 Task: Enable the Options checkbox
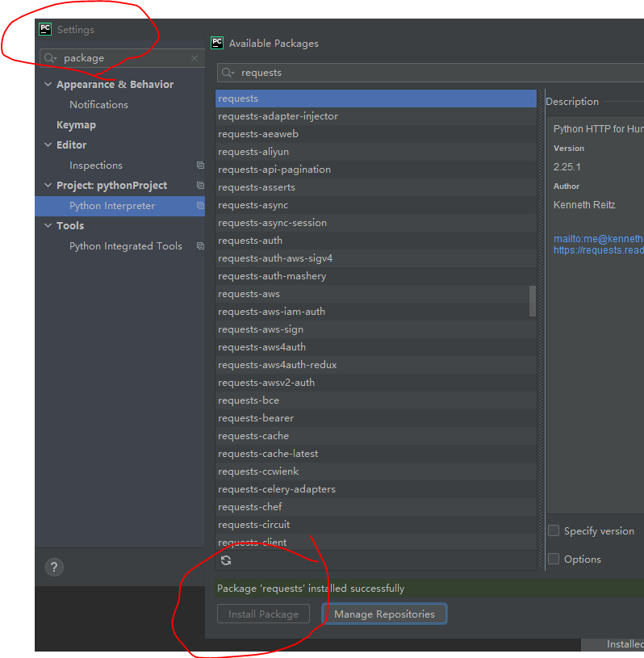554,559
